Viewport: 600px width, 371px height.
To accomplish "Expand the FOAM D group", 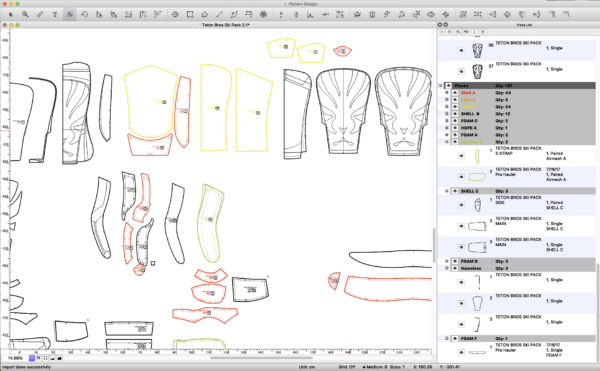I will click(447, 261).
